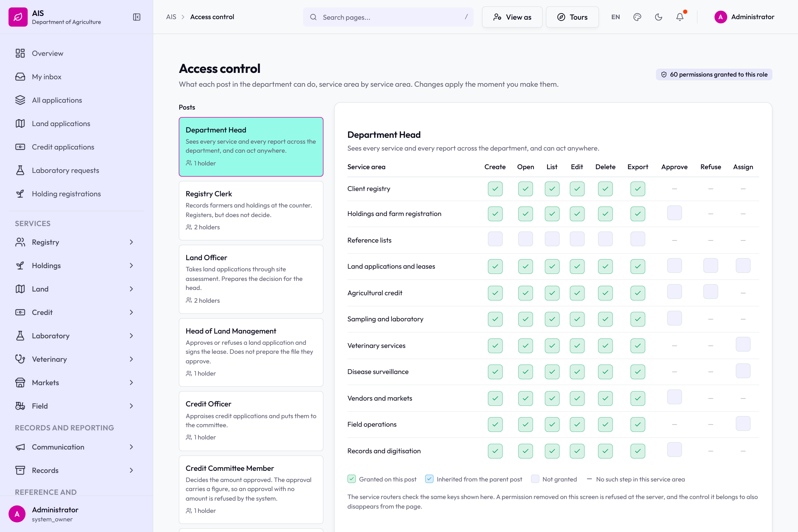Uncheck Delete for Agricultural credit
Image resolution: width=798 pixels, height=532 pixels.
[x=605, y=293]
